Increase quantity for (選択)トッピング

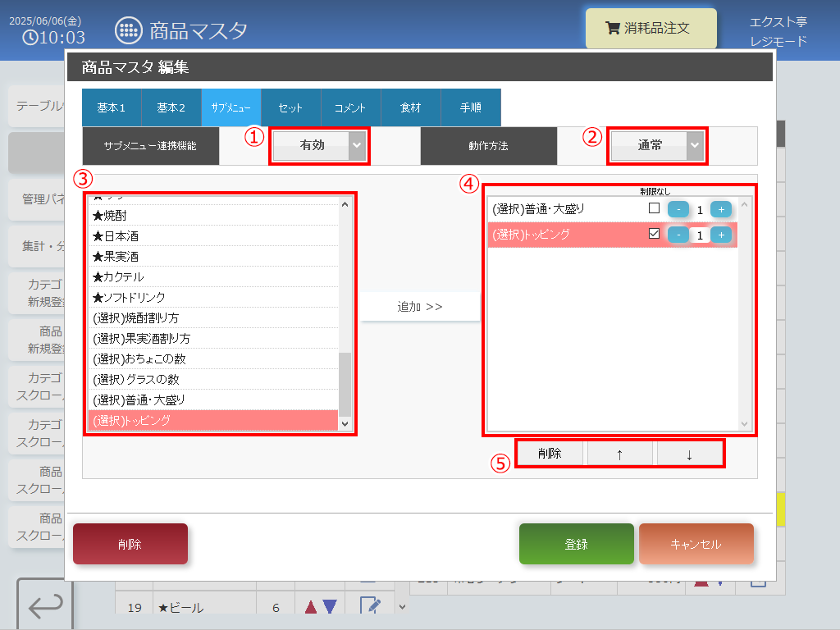point(721,235)
